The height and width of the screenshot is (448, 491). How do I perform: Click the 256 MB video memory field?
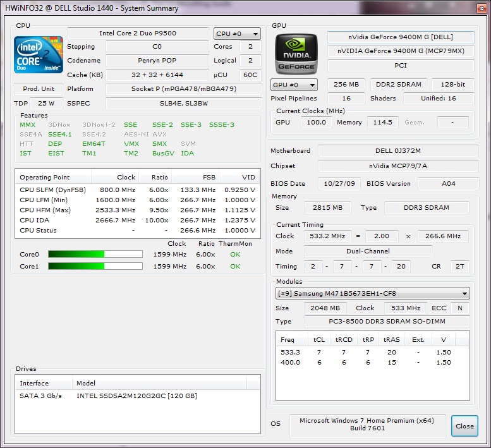click(x=346, y=84)
